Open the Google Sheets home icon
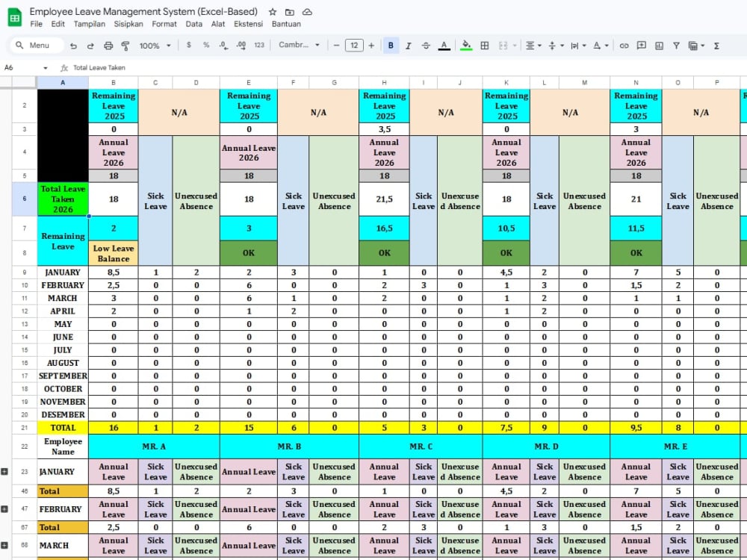This screenshot has height=560, width=747. coord(15,18)
